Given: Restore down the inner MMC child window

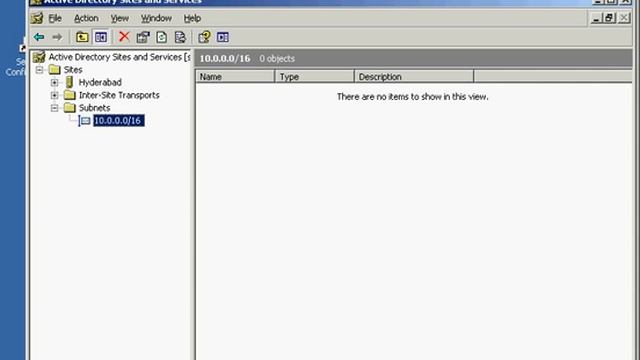Looking at the screenshot, I should click(610, 18).
